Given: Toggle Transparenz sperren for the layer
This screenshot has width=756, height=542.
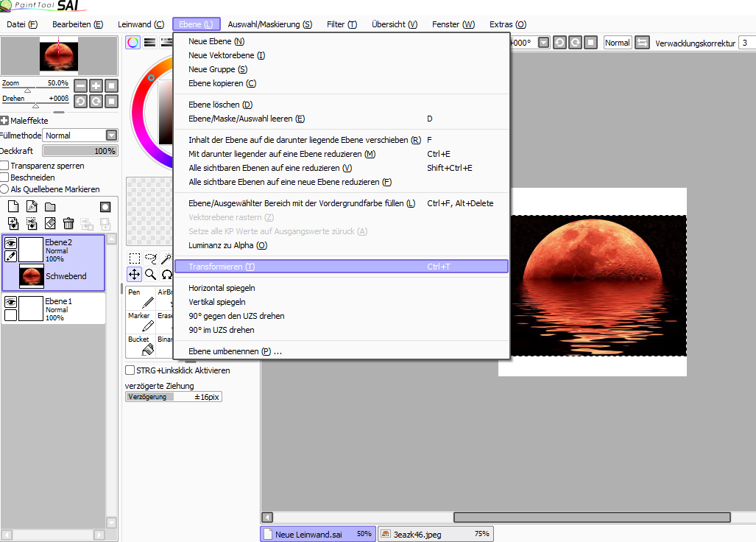Looking at the screenshot, I should (x=6, y=166).
